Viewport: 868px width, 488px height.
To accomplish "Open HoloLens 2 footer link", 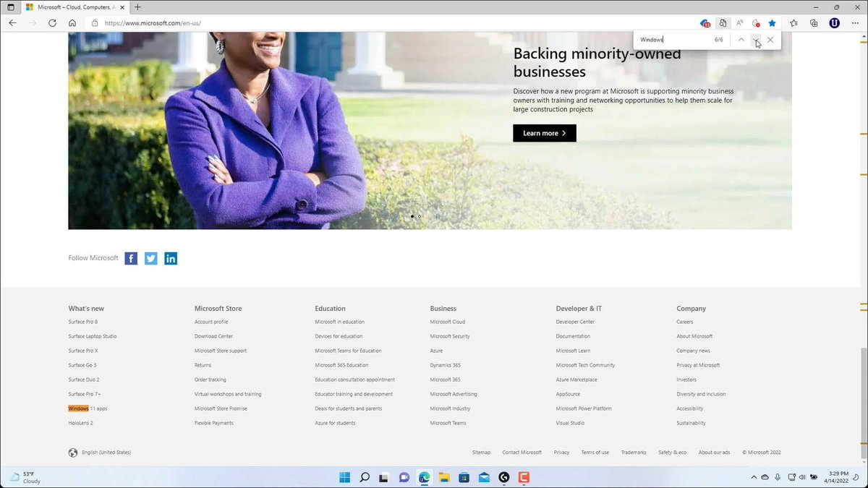I will click(81, 423).
